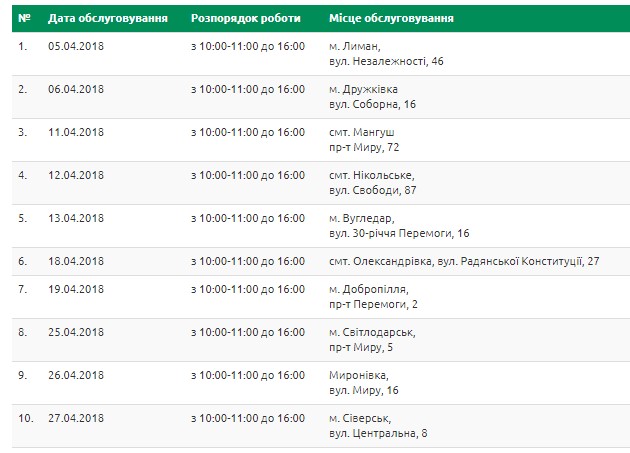Image resolution: width=630 pixels, height=453 pixels.
Task: Select the date 27.04.2018 cell
Action: click(76, 418)
